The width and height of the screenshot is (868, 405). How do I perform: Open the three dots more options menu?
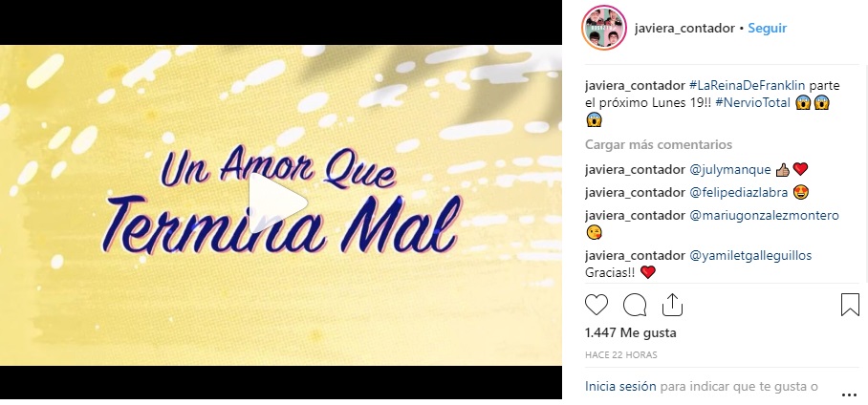click(x=849, y=395)
